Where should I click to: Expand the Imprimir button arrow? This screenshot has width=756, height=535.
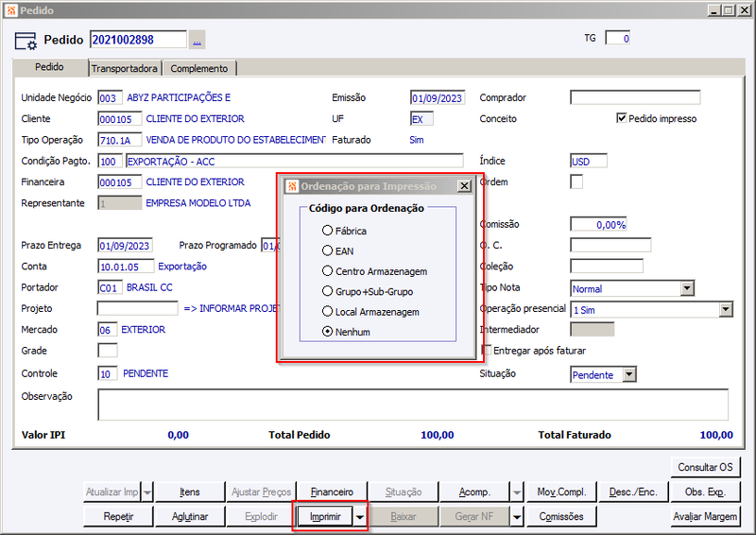(x=360, y=517)
